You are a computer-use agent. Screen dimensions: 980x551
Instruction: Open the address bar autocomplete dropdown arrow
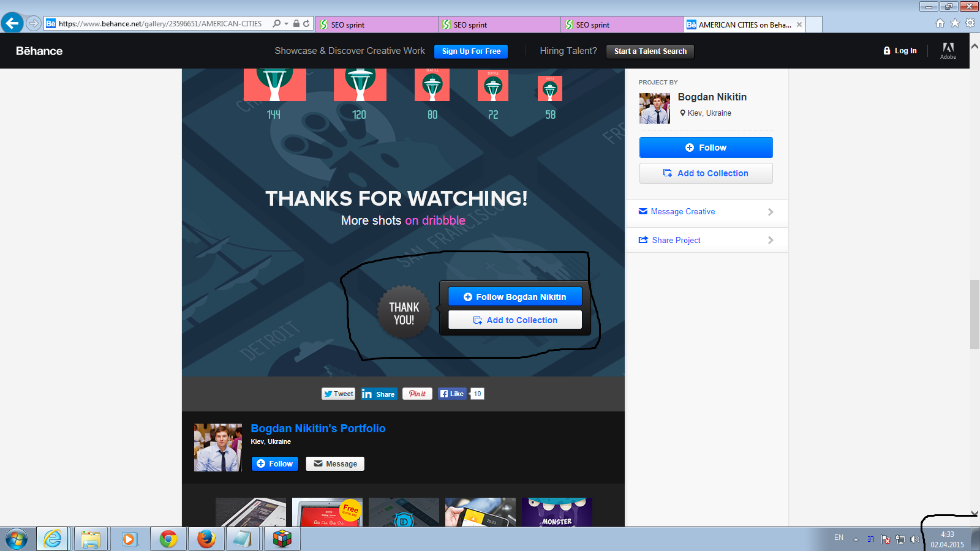pyautogui.click(x=286, y=24)
